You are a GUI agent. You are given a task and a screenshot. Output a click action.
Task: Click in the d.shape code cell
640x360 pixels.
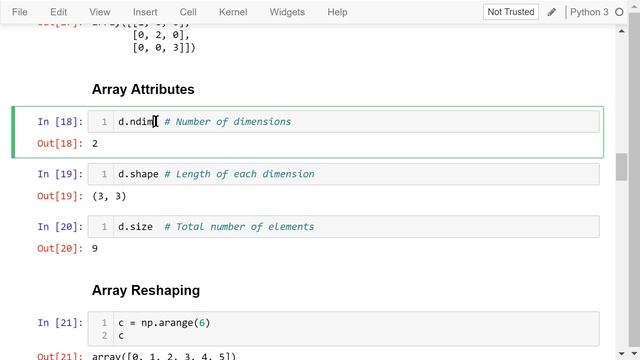(x=343, y=174)
